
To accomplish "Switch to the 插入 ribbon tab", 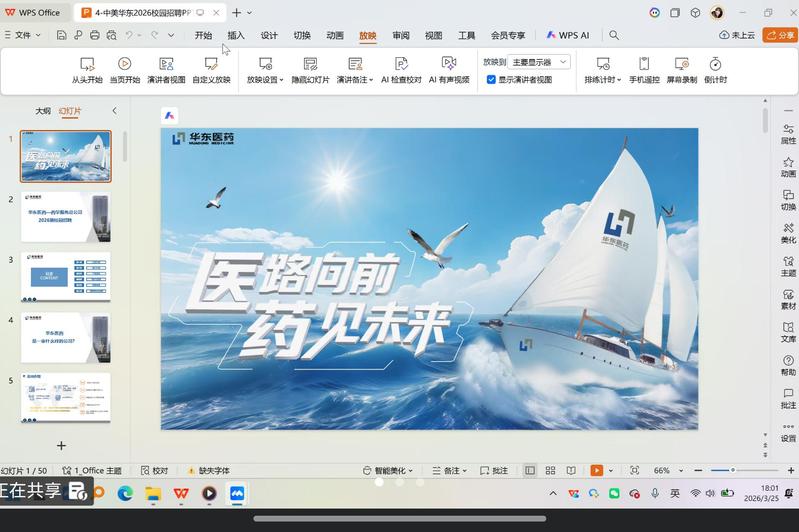I will tap(236, 35).
